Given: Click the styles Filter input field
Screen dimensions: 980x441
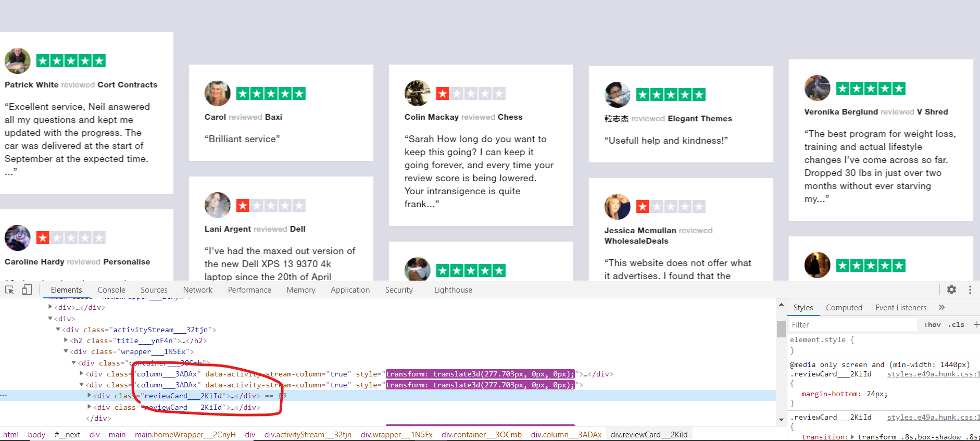Looking at the screenshot, I should pyautogui.click(x=852, y=324).
